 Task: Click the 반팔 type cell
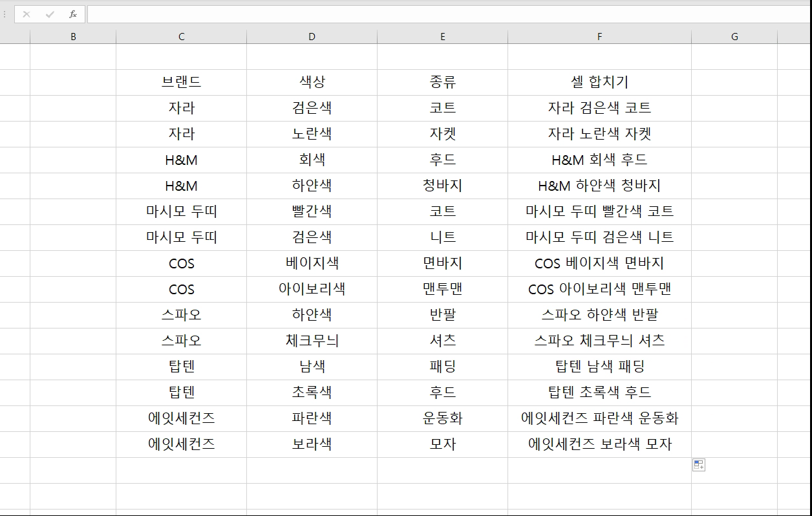[442, 315]
